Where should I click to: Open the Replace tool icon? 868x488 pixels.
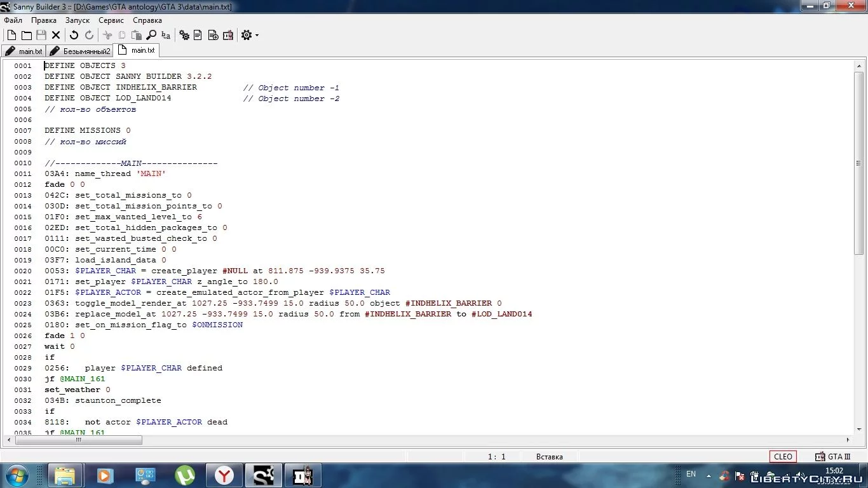pyautogui.click(x=166, y=36)
